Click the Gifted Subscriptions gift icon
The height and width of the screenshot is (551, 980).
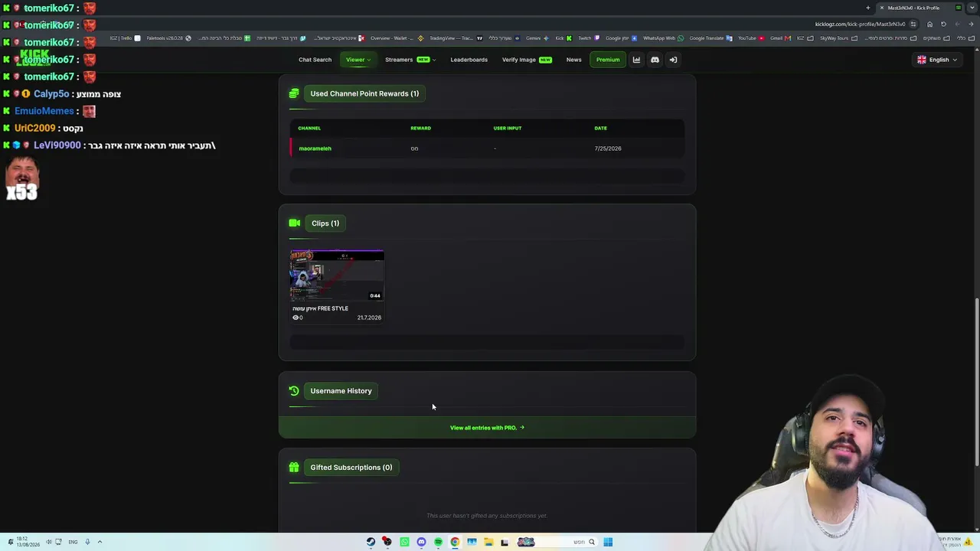(294, 468)
